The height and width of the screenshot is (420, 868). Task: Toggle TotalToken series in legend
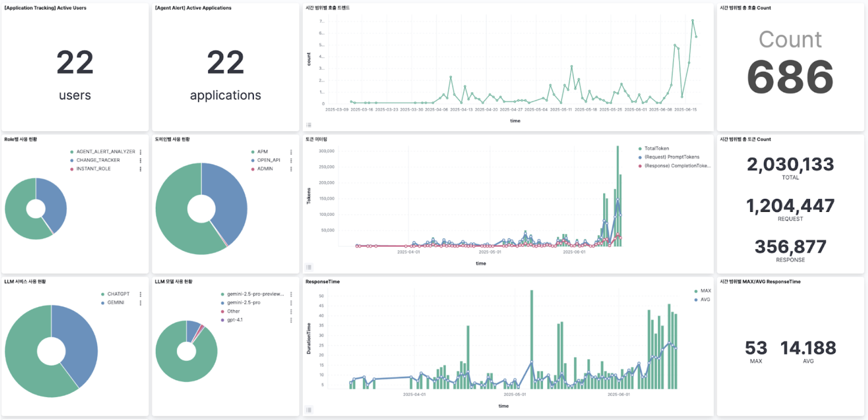pyautogui.click(x=656, y=148)
